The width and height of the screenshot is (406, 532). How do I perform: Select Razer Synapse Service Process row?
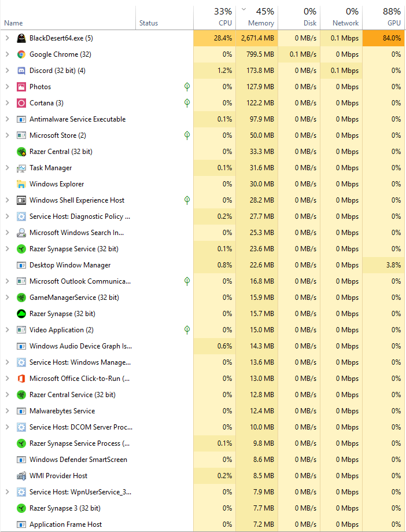click(x=203, y=443)
